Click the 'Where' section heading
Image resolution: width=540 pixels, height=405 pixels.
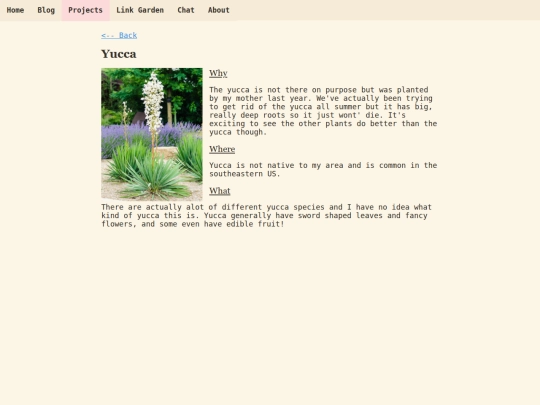click(222, 149)
